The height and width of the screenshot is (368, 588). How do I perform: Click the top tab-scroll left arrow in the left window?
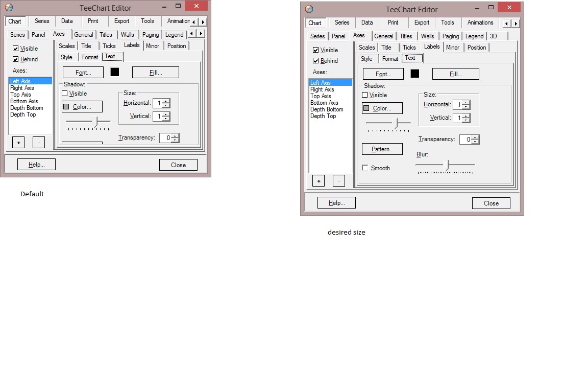(193, 22)
